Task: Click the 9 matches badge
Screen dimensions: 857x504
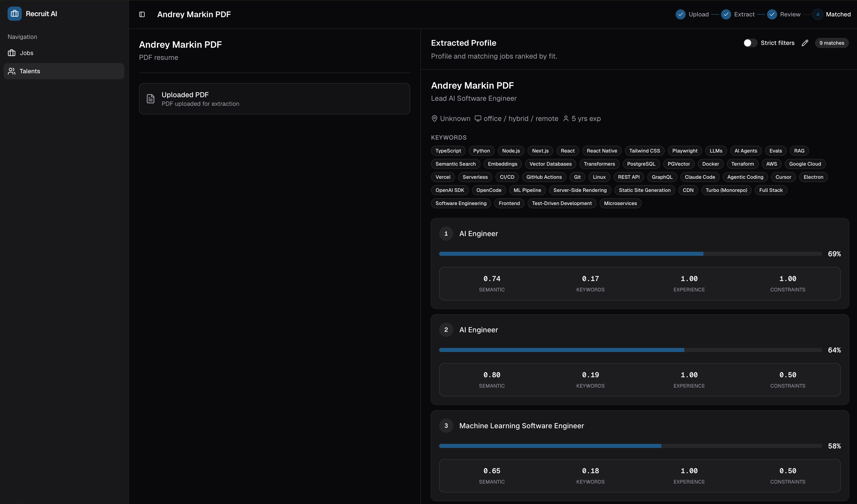Action: [831, 43]
